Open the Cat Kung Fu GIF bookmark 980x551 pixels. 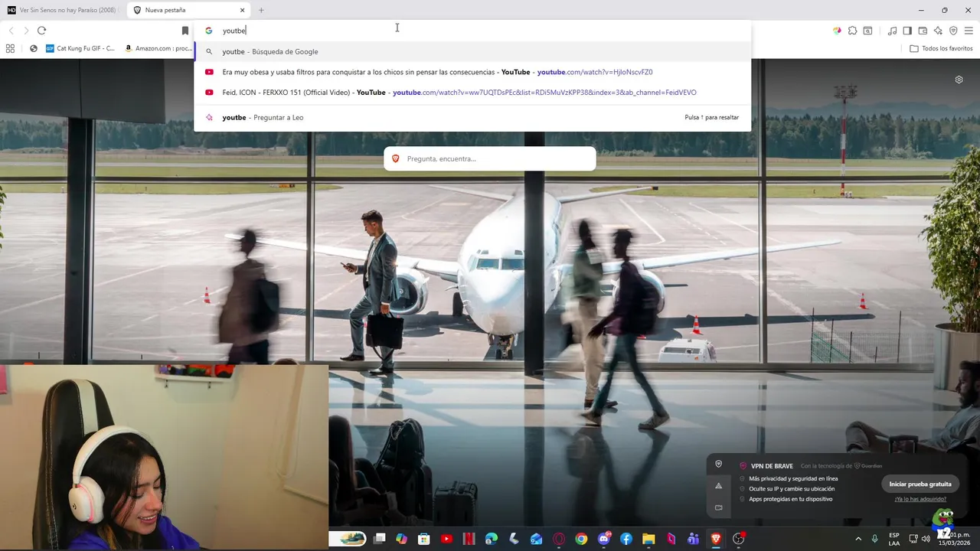pyautogui.click(x=80, y=48)
